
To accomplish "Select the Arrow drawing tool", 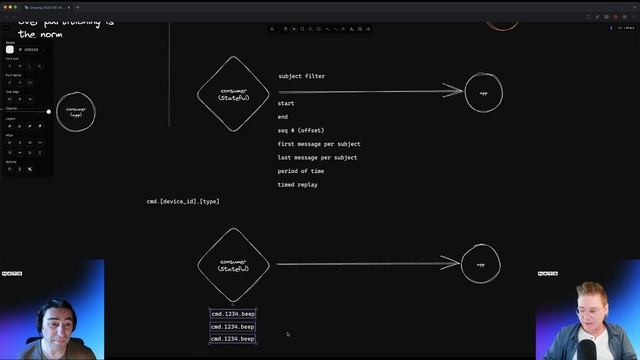I will (x=327, y=29).
